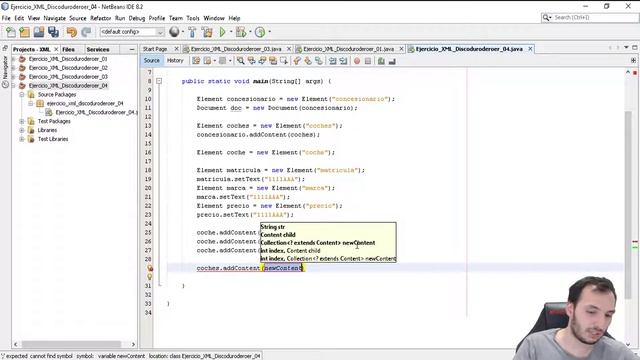Switch to the Services panel tab
Image resolution: width=640 pixels, height=360 pixels.
[x=98, y=49]
